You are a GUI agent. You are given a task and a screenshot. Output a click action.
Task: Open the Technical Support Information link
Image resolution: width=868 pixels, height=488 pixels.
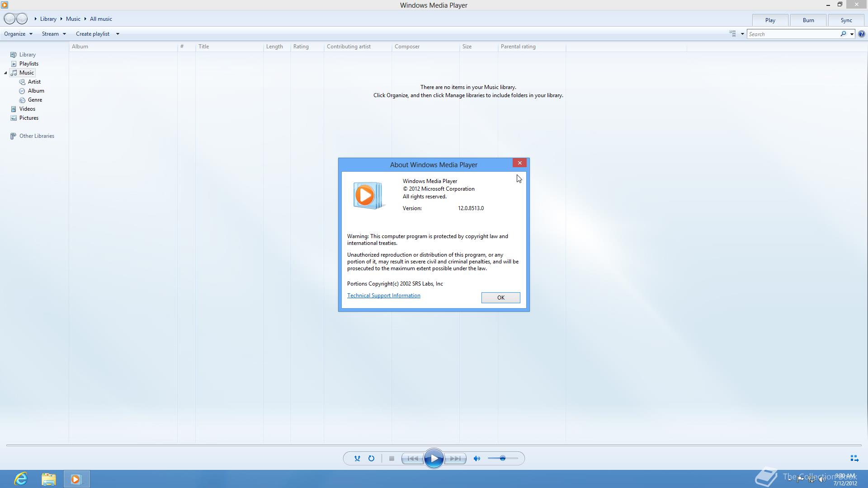(384, 296)
